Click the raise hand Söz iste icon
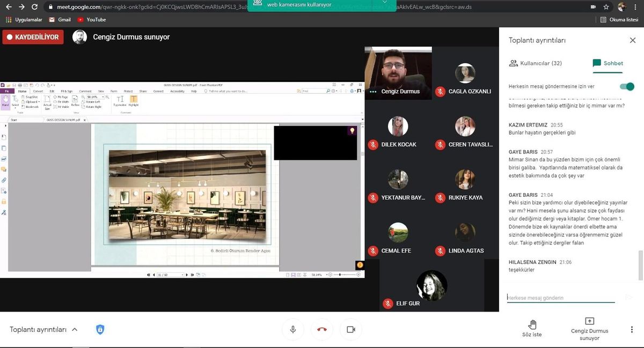The width and height of the screenshot is (644, 348). (532, 324)
